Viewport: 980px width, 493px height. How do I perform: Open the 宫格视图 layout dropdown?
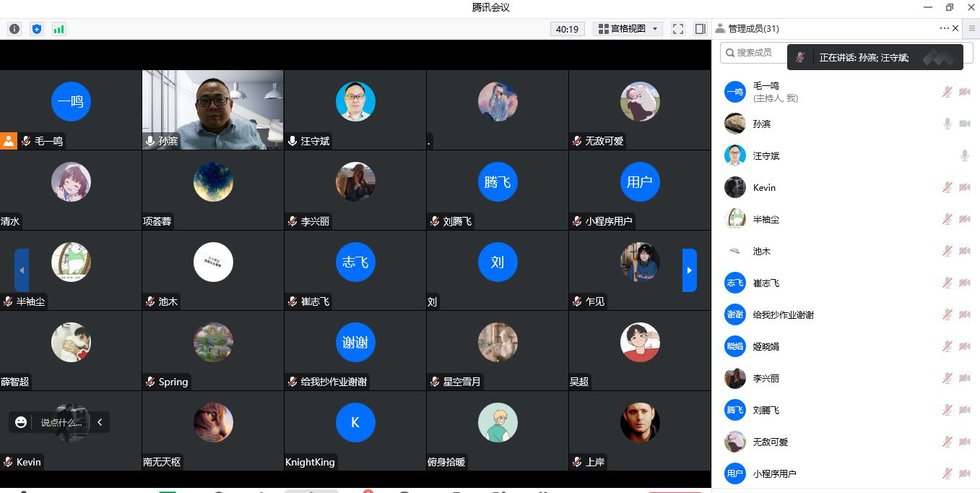tap(628, 29)
